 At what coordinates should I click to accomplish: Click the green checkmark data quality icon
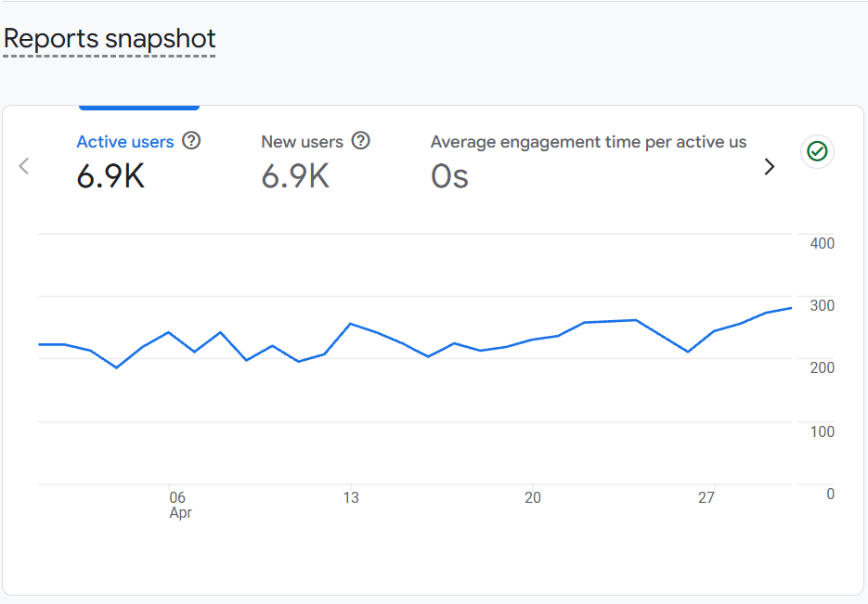817,151
